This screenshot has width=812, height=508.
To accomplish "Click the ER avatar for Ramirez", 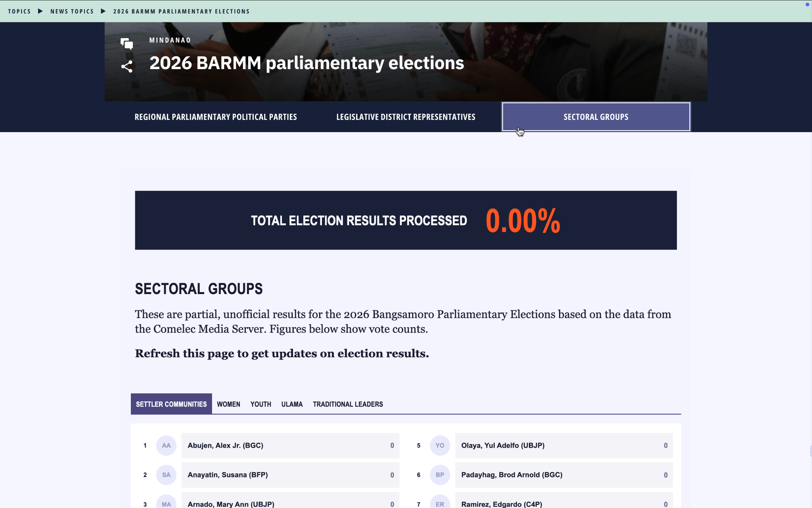I will (x=440, y=502).
